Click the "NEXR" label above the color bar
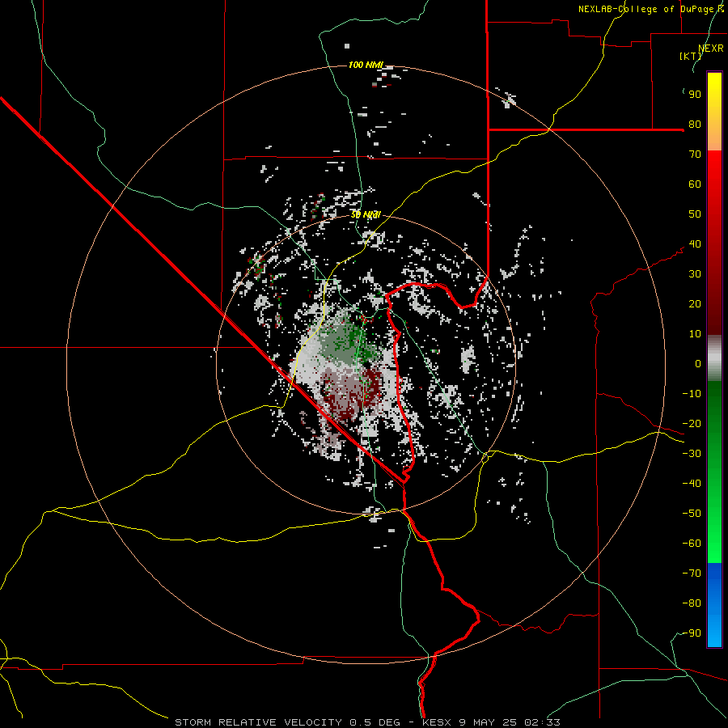The width and height of the screenshot is (728, 728). point(711,49)
